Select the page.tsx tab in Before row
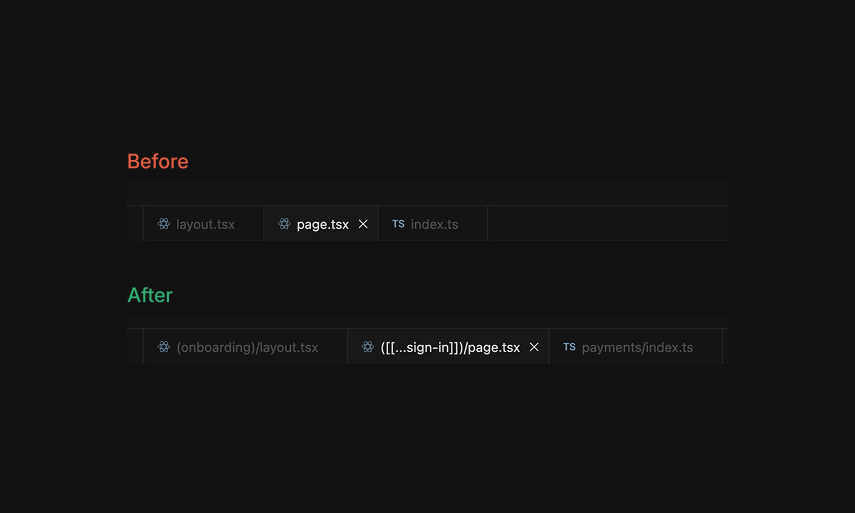855x513 pixels. coord(321,224)
